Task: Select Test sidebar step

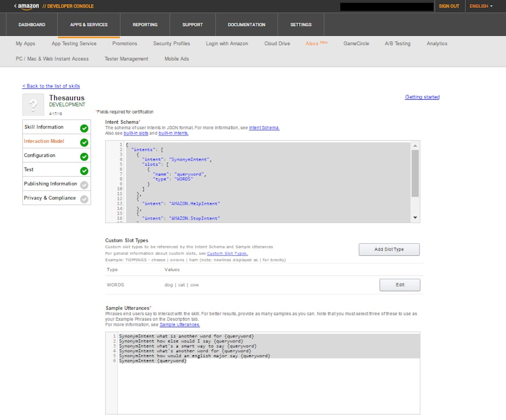Action: click(56, 169)
